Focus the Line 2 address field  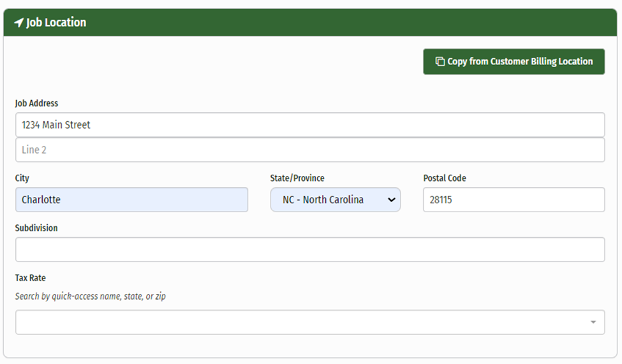pyautogui.click(x=309, y=150)
